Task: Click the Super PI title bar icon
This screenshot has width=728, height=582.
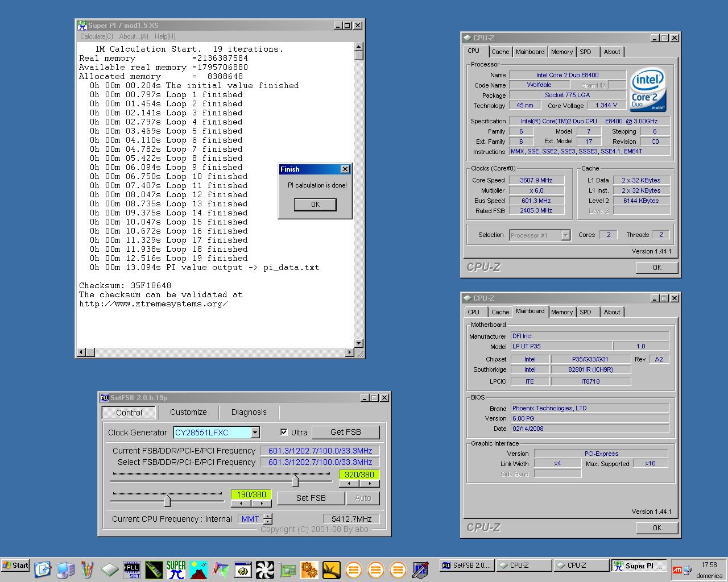Action: click(x=82, y=25)
